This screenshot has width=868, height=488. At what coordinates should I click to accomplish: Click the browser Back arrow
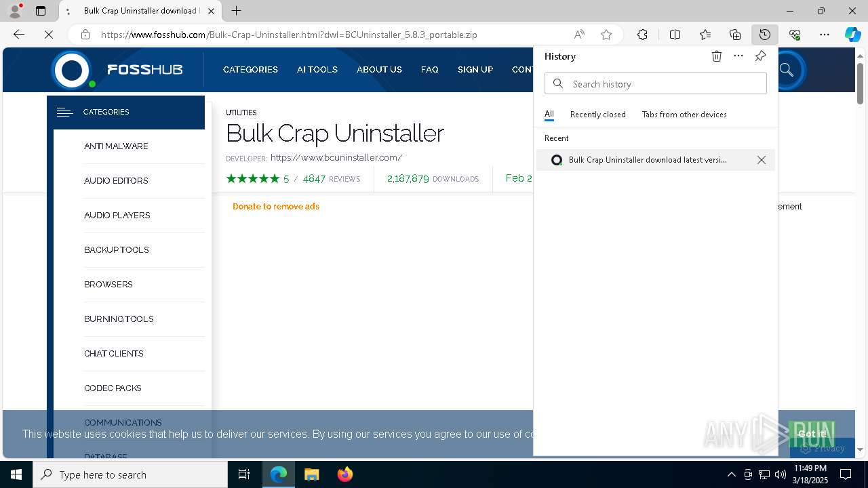point(19,35)
